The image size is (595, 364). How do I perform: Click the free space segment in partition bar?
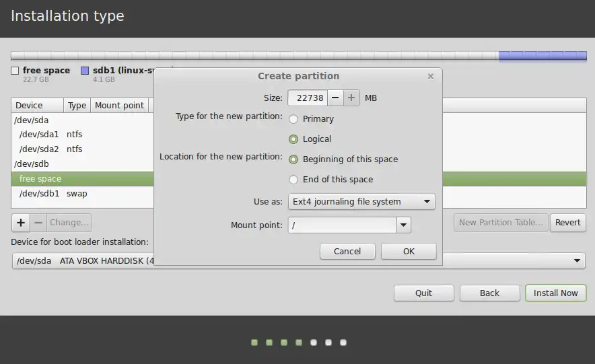[254, 56]
